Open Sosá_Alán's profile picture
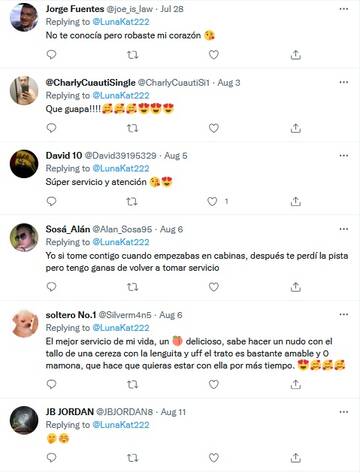 24,237
